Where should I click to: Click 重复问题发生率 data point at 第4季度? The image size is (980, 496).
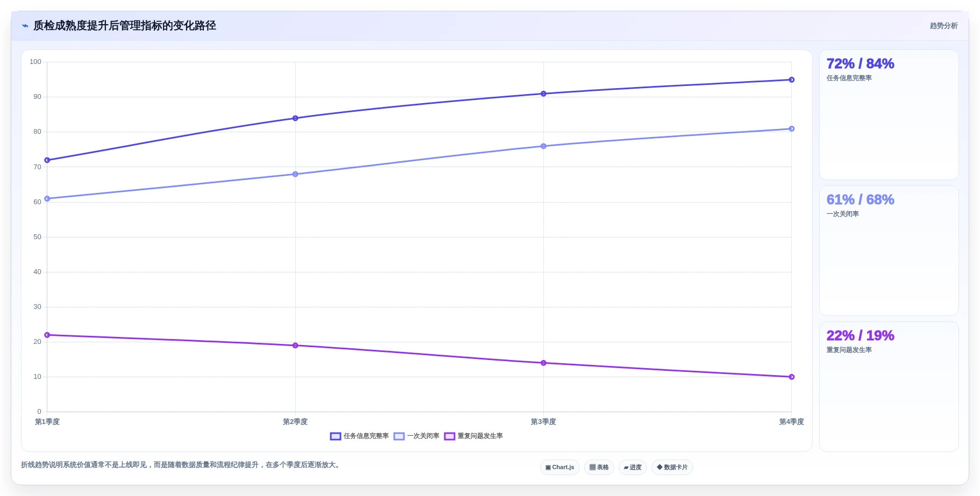pos(792,377)
